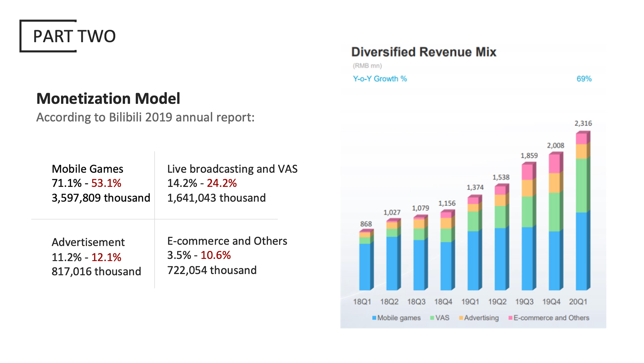Click the 817,016 thousand Advertisement figure
This screenshot has height=363, width=644.
coord(96,271)
